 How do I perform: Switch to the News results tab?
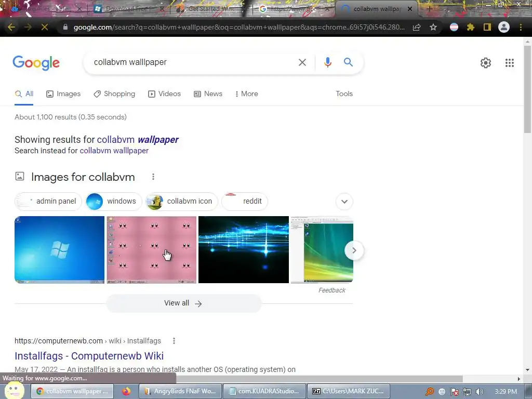click(208, 94)
